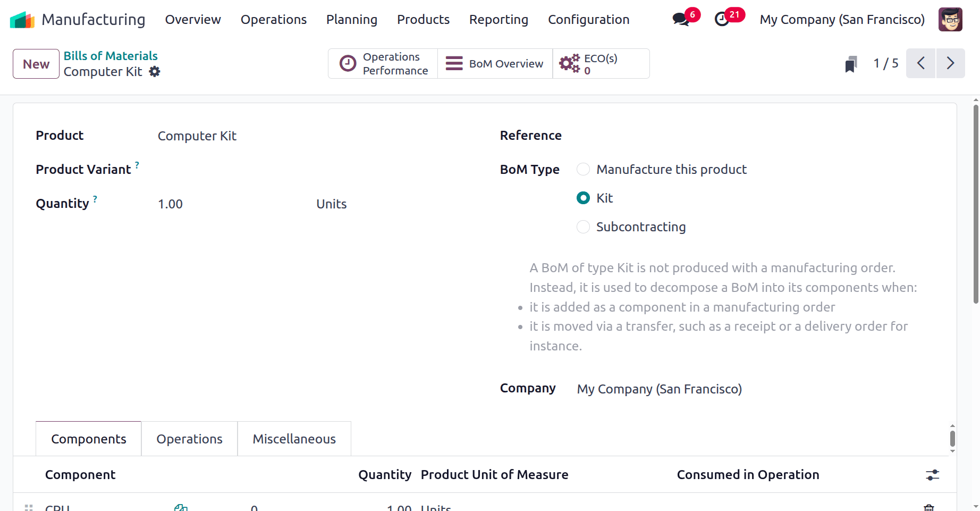Open the Reporting menu
The width and height of the screenshot is (980, 511).
499,20
